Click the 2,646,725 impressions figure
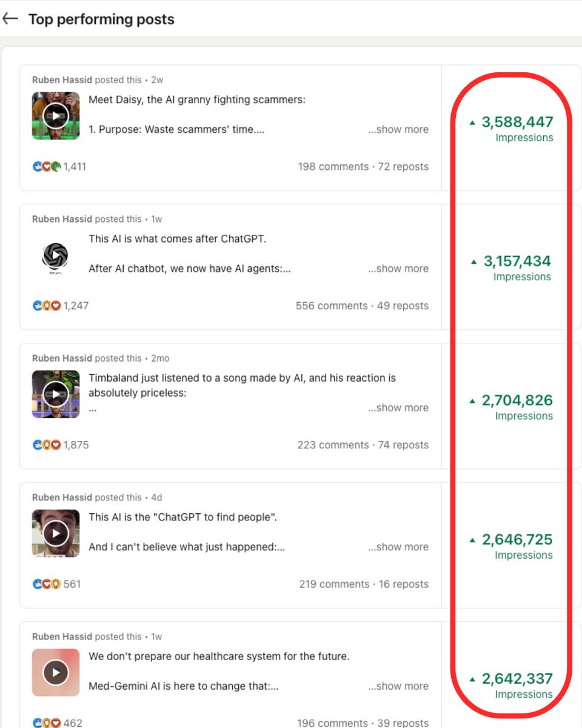 (x=517, y=540)
